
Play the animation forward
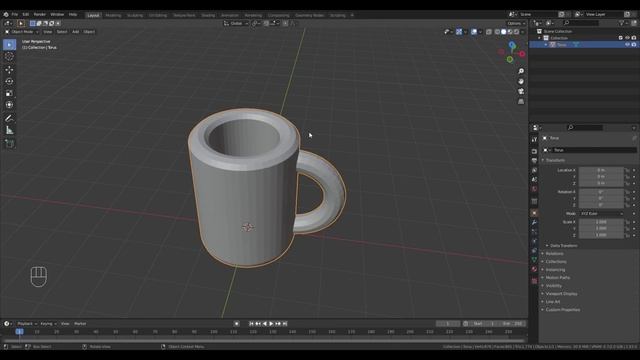pos(271,324)
